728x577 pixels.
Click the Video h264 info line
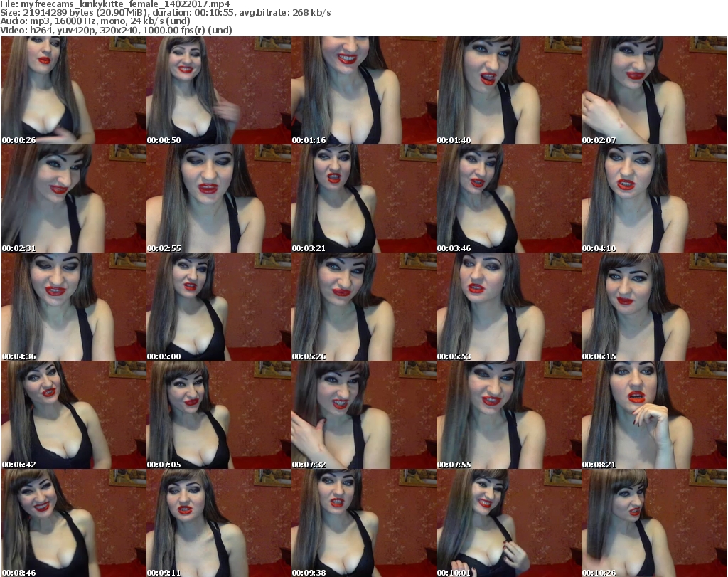(116, 30)
